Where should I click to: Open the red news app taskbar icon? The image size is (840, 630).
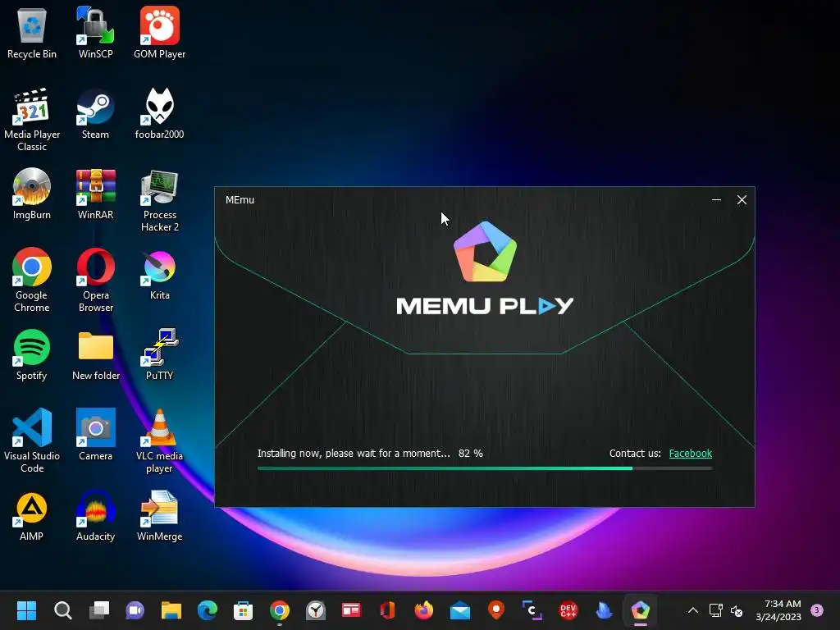[351, 609]
